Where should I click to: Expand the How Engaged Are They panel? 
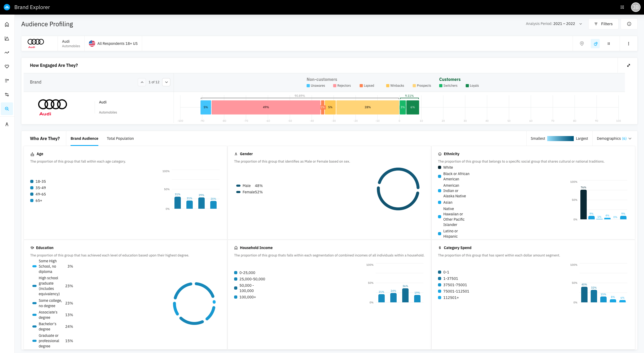coord(628,66)
